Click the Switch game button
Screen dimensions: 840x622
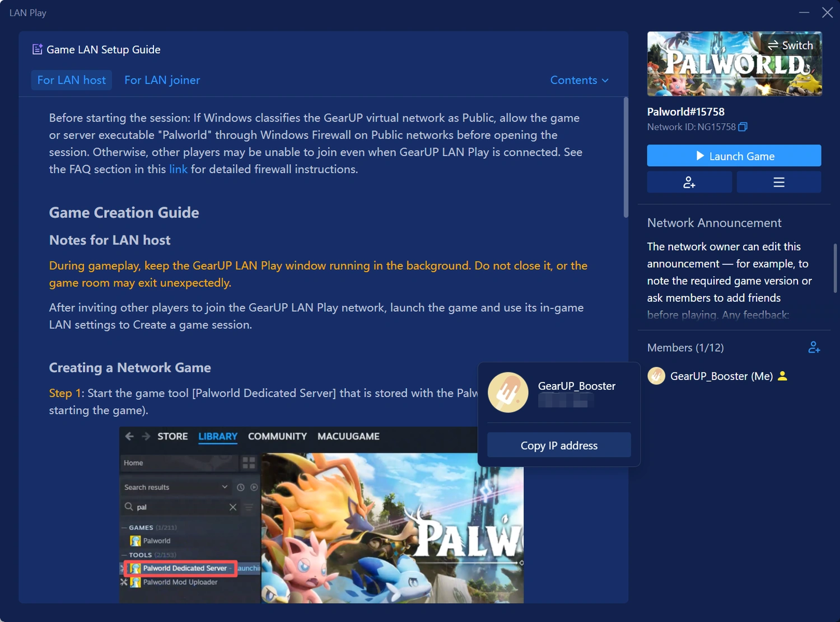790,45
